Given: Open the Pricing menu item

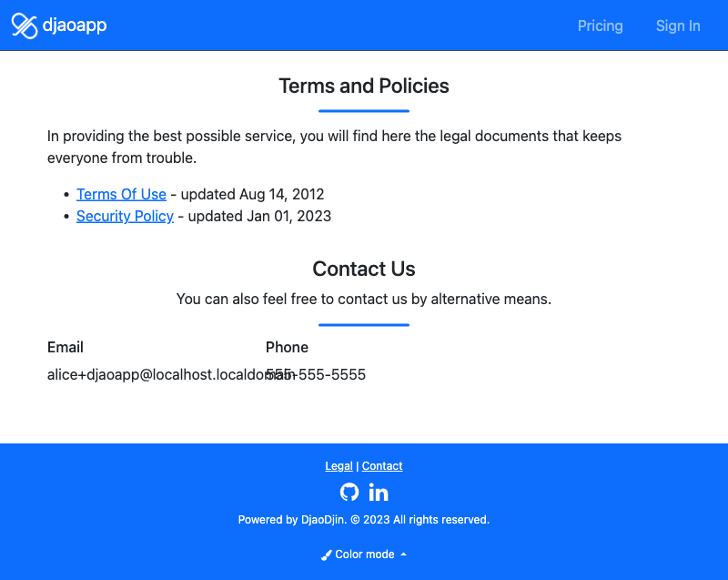Looking at the screenshot, I should coord(600,26).
